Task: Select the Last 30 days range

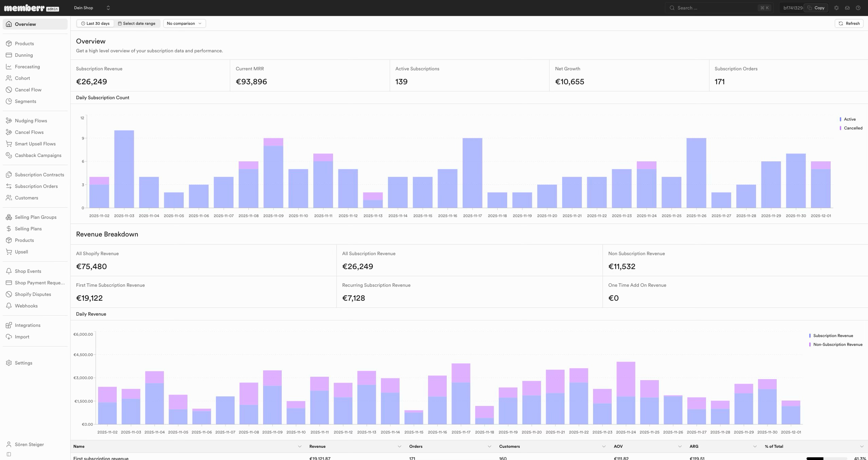Action: pos(95,23)
